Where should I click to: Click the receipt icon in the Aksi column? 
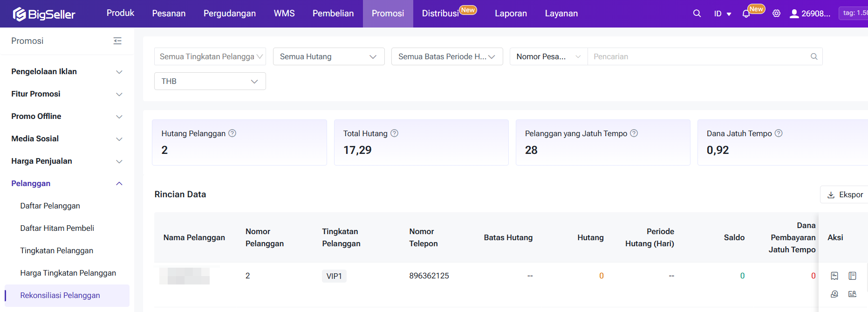tap(834, 276)
